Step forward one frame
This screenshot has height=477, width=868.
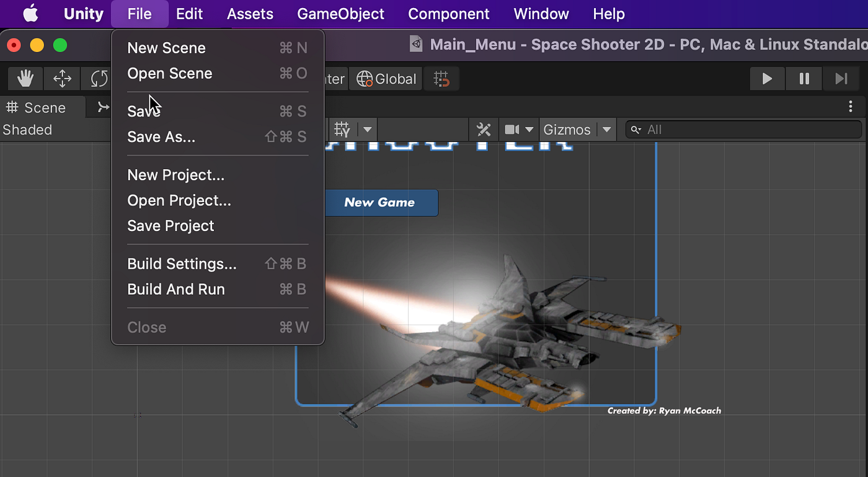(x=841, y=79)
